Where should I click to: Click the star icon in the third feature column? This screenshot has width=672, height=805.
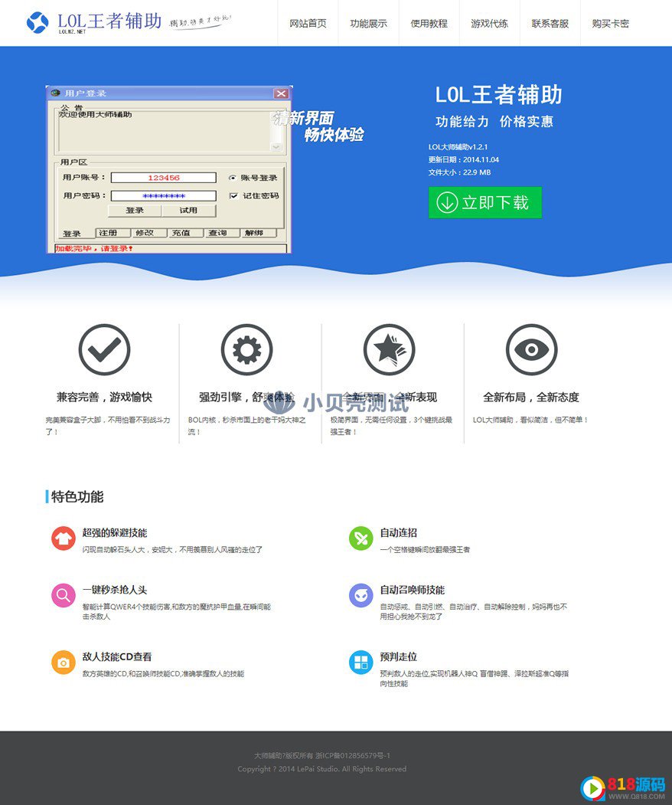click(x=390, y=349)
